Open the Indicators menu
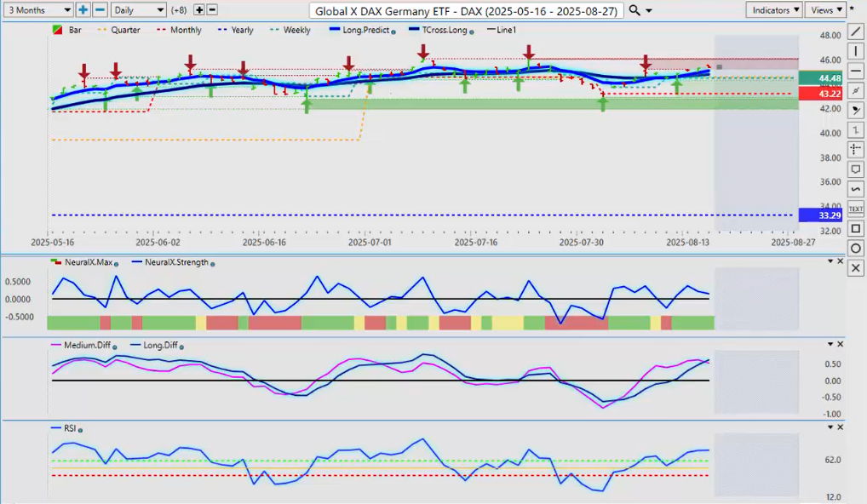 773,10
